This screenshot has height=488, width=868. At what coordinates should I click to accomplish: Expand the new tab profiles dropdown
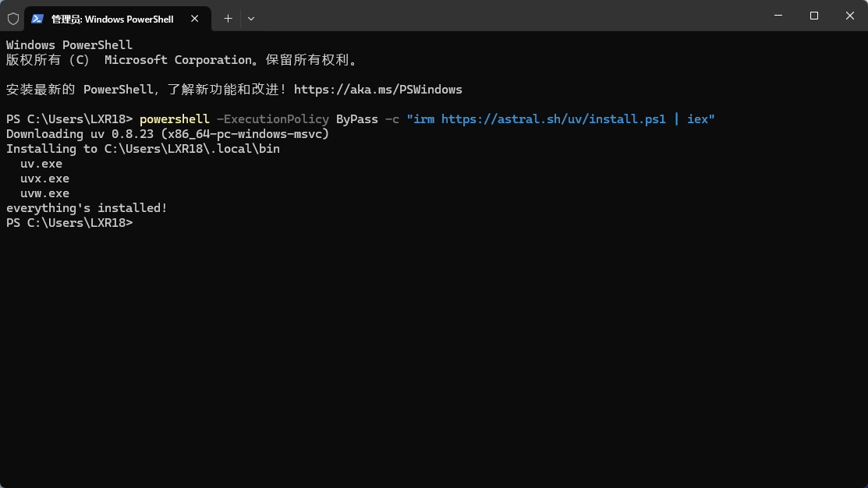[251, 19]
